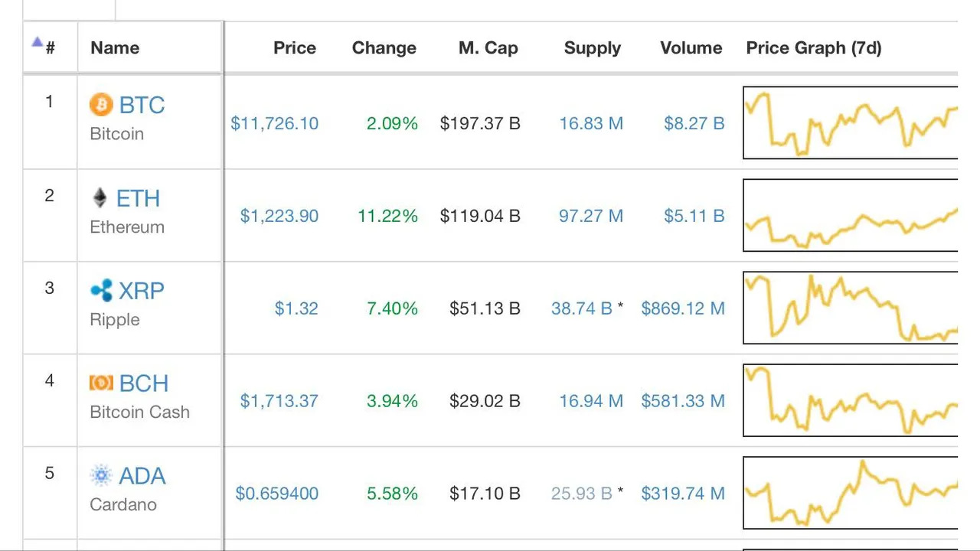Viewport: 980px width, 551px height.
Task: Click the Ripple XRP logo icon
Action: pyautogui.click(x=101, y=291)
